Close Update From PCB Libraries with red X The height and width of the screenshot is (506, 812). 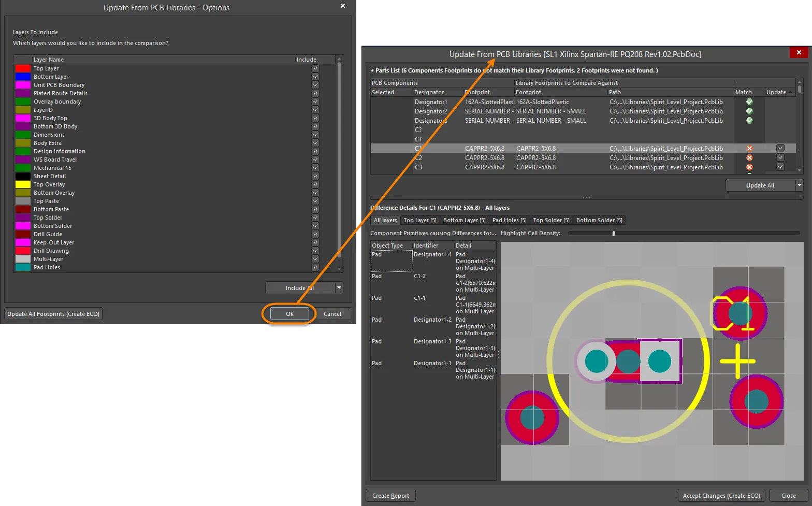pos(799,53)
